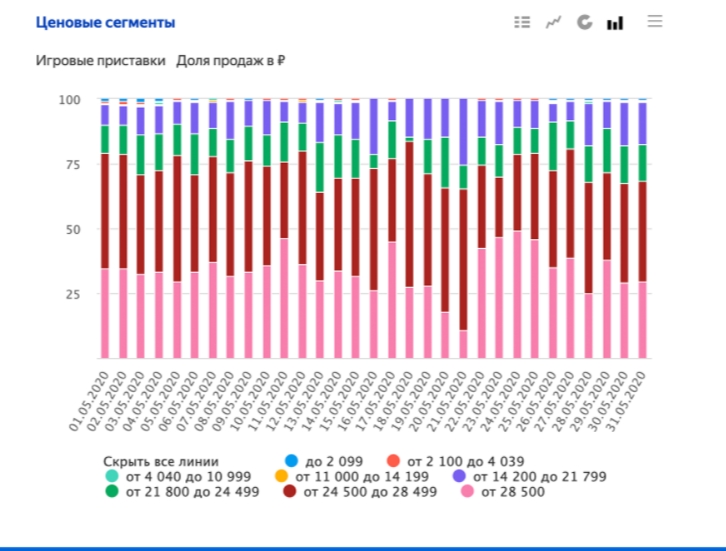Select the bar chart view icon
This screenshot has width=726, height=551.
(615, 22)
